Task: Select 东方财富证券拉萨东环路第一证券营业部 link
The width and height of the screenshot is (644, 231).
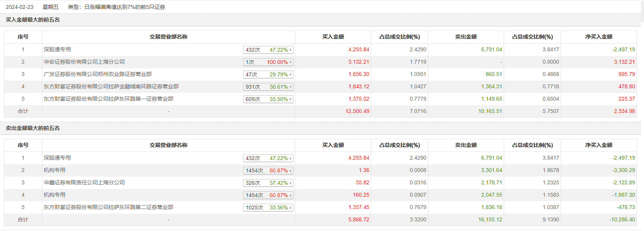Action: point(108,99)
